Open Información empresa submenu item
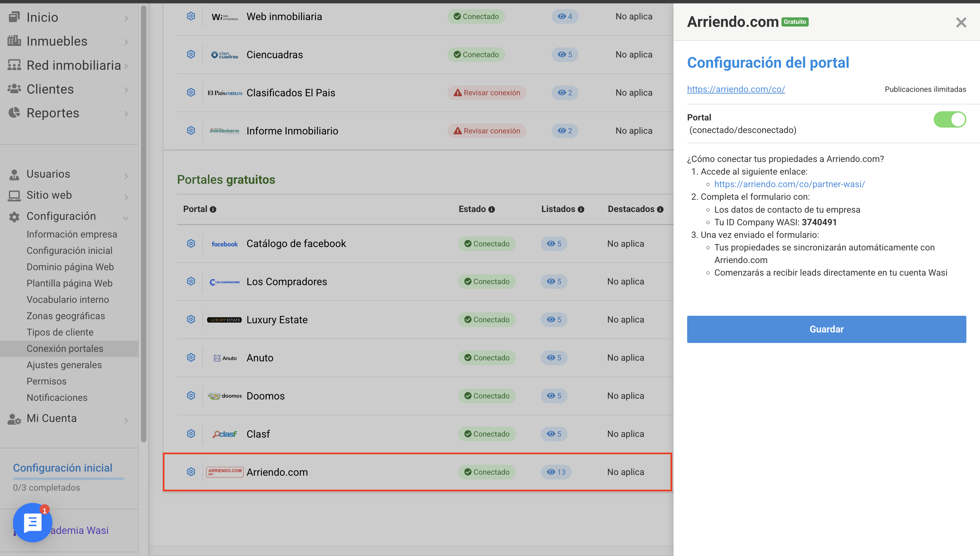Viewport: 980px width, 556px height. 72,234
